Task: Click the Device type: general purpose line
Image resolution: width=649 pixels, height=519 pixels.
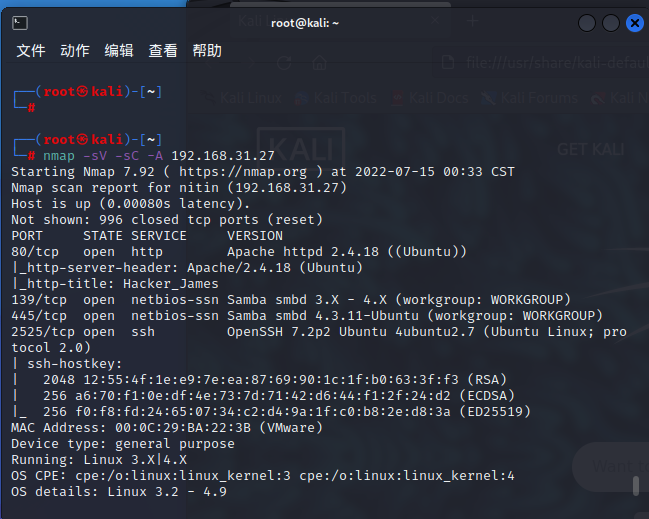Action: coord(123,444)
